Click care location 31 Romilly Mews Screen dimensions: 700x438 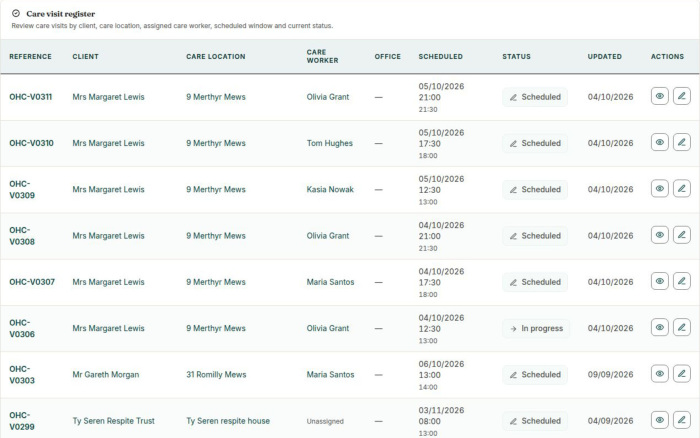click(x=216, y=375)
